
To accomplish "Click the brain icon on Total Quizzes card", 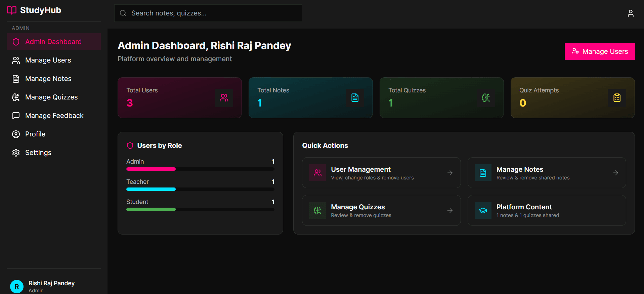I will click(x=486, y=98).
